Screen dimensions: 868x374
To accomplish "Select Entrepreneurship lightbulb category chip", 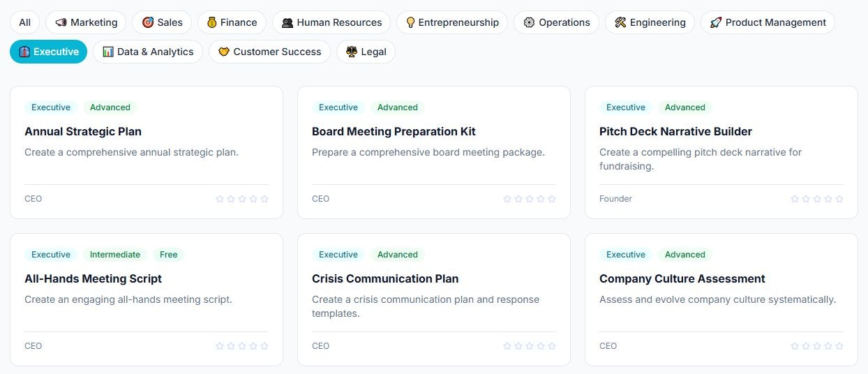I will point(452,22).
